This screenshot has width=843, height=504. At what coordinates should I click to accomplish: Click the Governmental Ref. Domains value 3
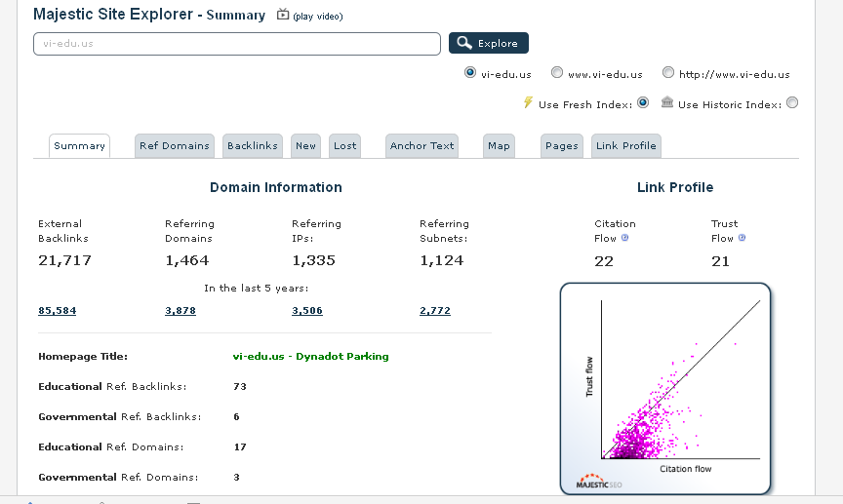236,477
